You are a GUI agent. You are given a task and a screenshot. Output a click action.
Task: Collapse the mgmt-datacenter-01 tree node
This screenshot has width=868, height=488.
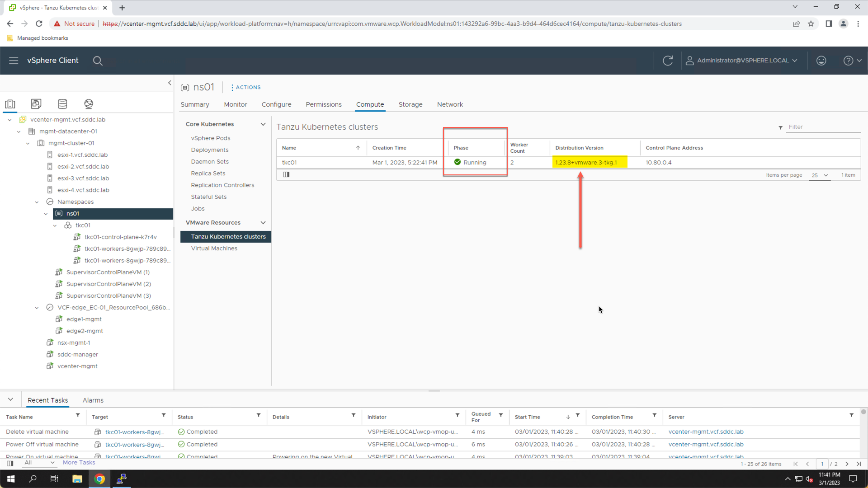coord(19,131)
